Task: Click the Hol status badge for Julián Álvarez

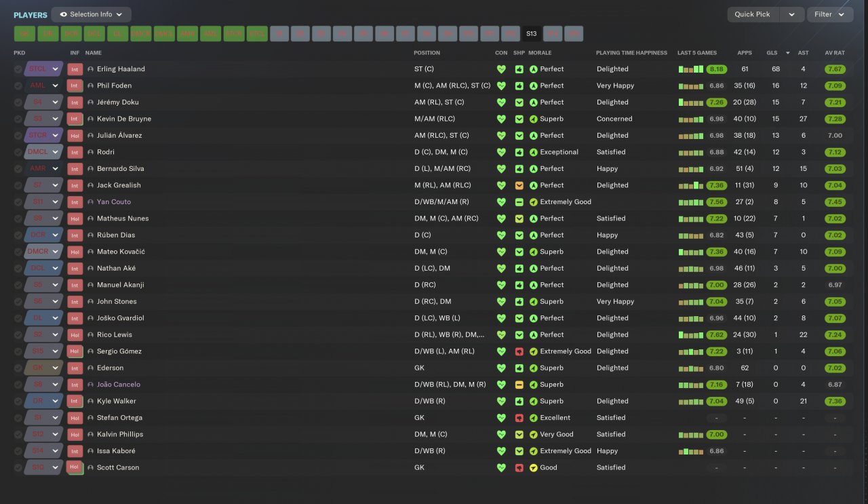Action: [x=75, y=136]
